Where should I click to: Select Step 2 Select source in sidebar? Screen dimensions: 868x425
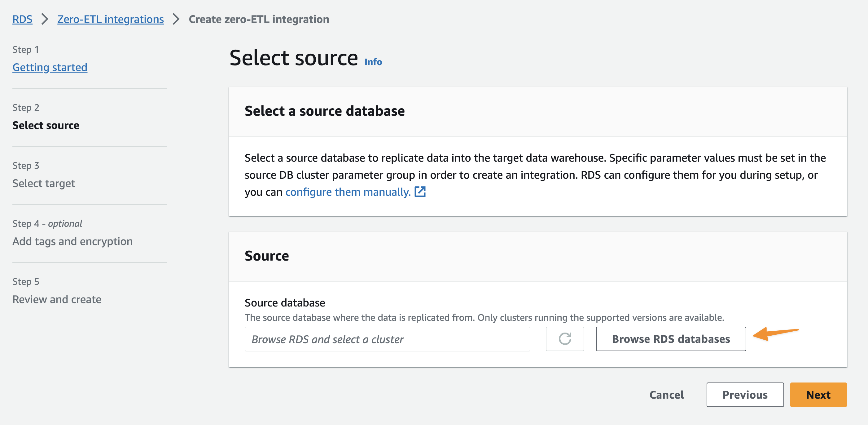click(46, 125)
